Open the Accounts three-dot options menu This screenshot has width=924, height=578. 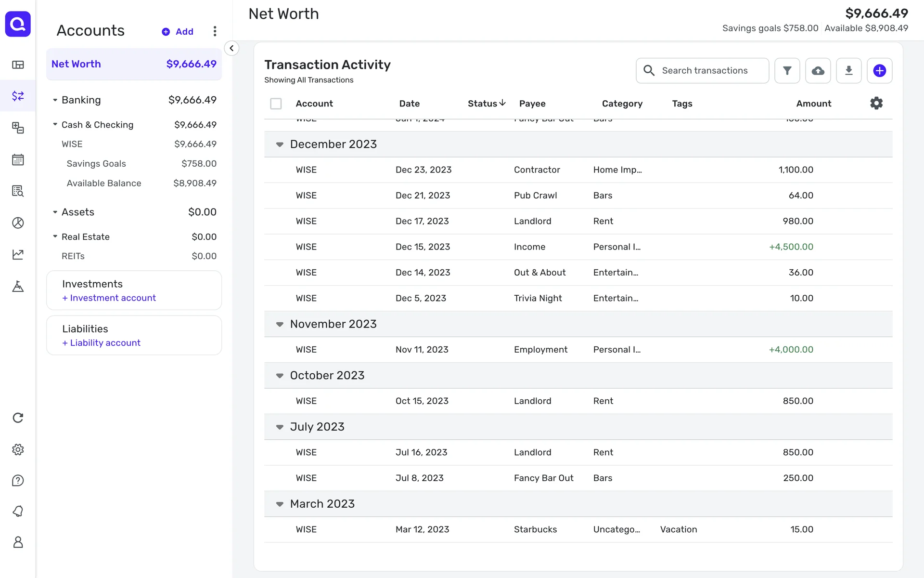215,31
